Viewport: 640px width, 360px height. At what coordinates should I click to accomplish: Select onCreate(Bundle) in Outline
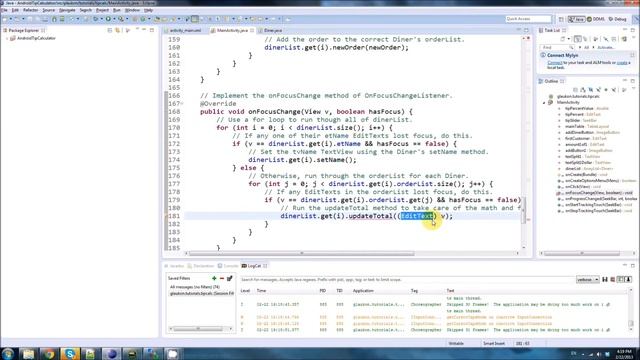(x=581, y=175)
